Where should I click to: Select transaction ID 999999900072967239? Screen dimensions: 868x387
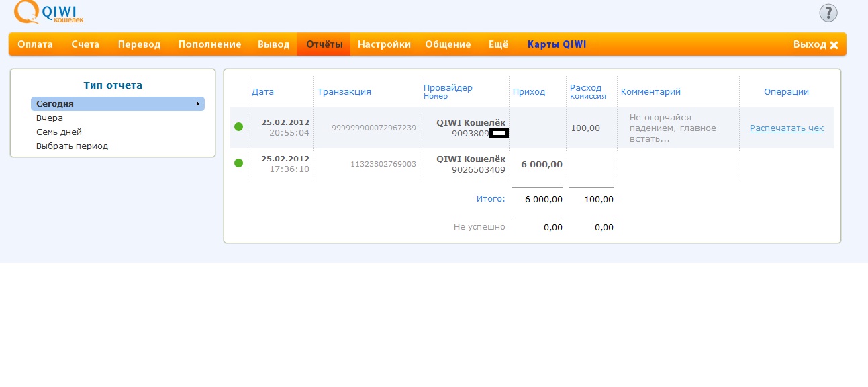374,128
